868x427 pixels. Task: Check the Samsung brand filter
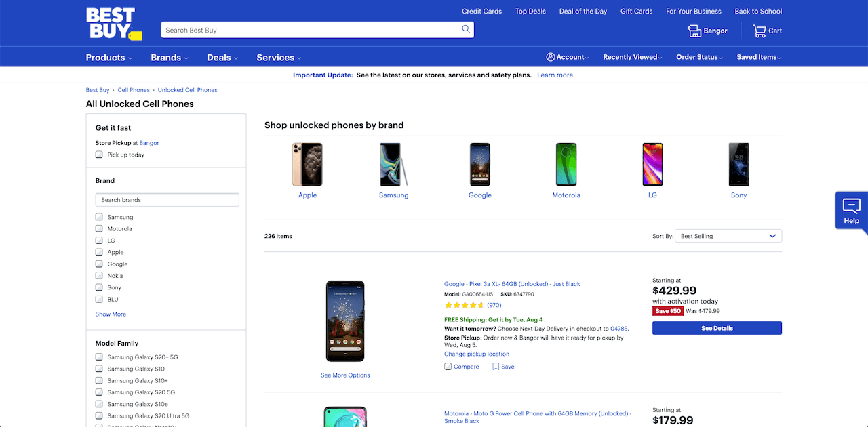(98, 217)
